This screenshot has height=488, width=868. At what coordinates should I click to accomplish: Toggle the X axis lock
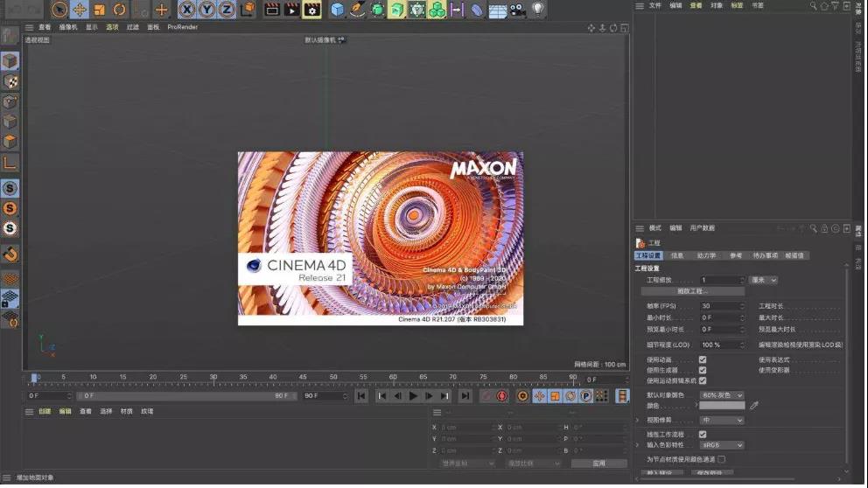click(x=187, y=10)
